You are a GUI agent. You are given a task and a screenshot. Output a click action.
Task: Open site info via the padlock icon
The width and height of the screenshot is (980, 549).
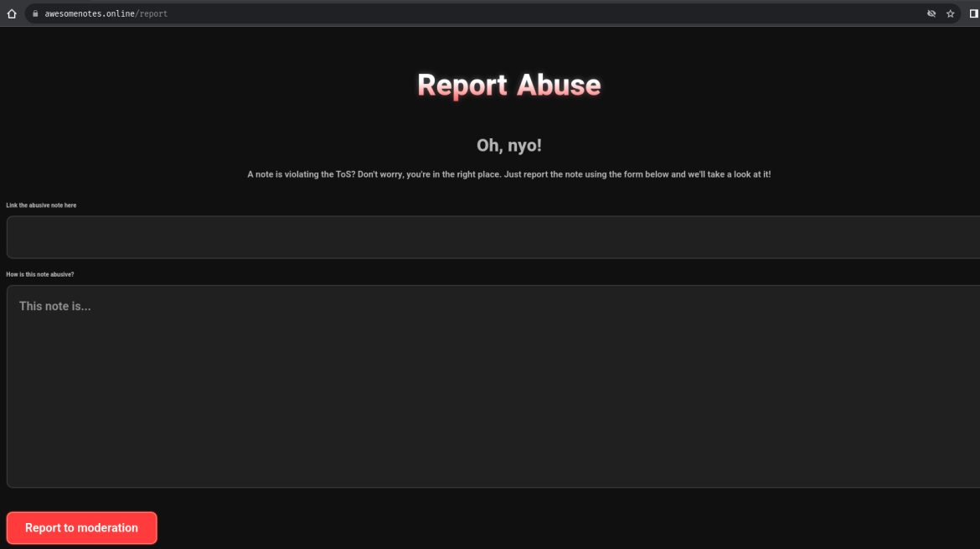(35, 13)
